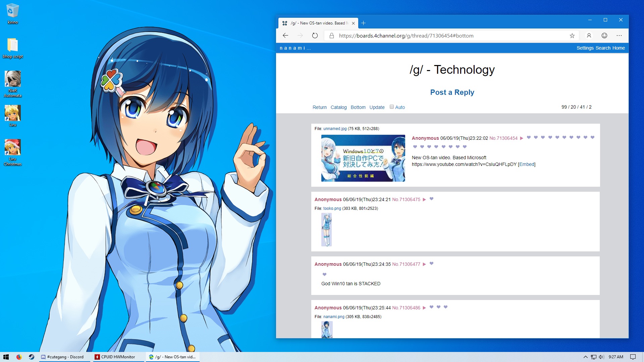Expand the Windows 10 vs 7 thumbnail image

tap(363, 158)
